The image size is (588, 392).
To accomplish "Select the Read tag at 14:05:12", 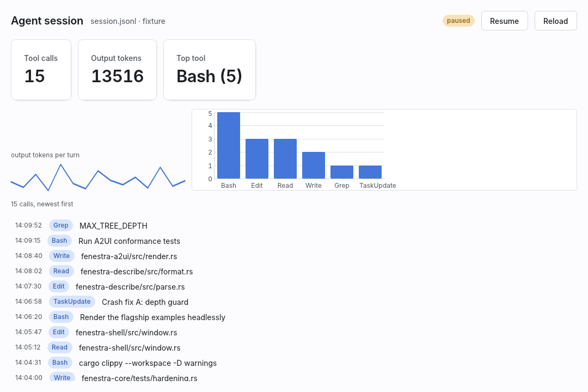I will pyautogui.click(x=60, y=347).
